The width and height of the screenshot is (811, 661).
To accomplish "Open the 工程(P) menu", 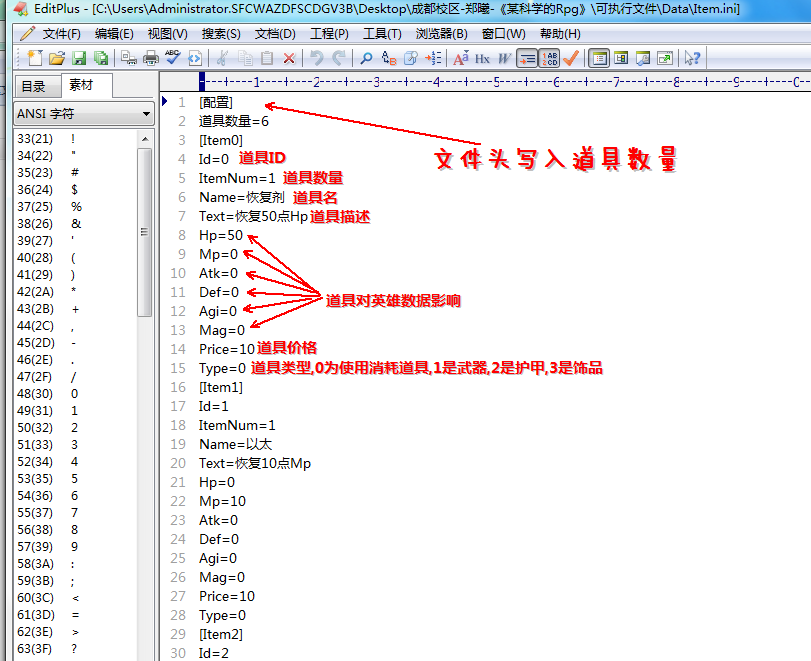I will coord(329,34).
